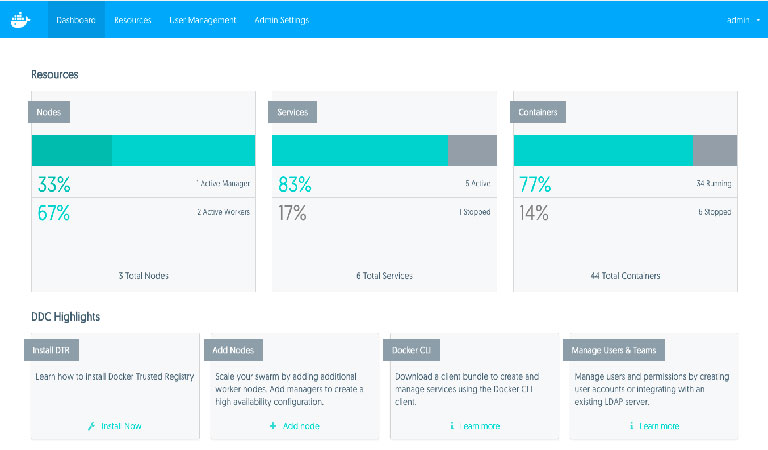This screenshot has width=768, height=450.
Task: Select the 14% stopped containers value
Action: click(534, 213)
